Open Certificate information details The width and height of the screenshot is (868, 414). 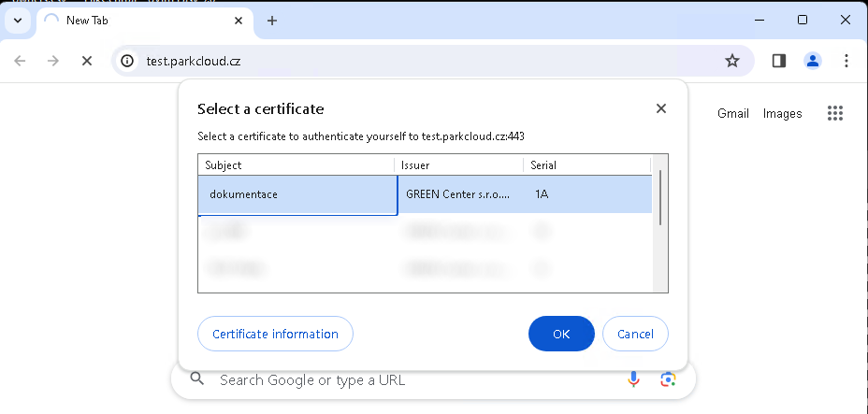tap(275, 334)
